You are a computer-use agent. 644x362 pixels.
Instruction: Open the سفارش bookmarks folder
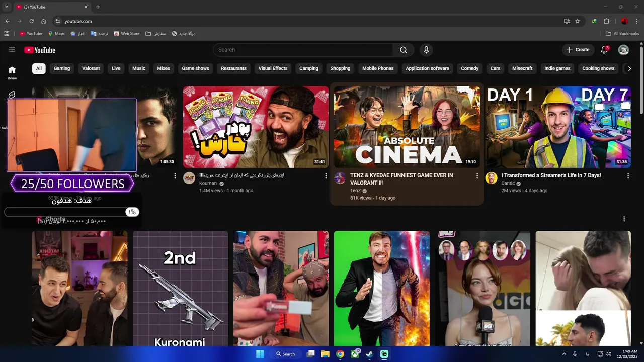[x=156, y=34]
